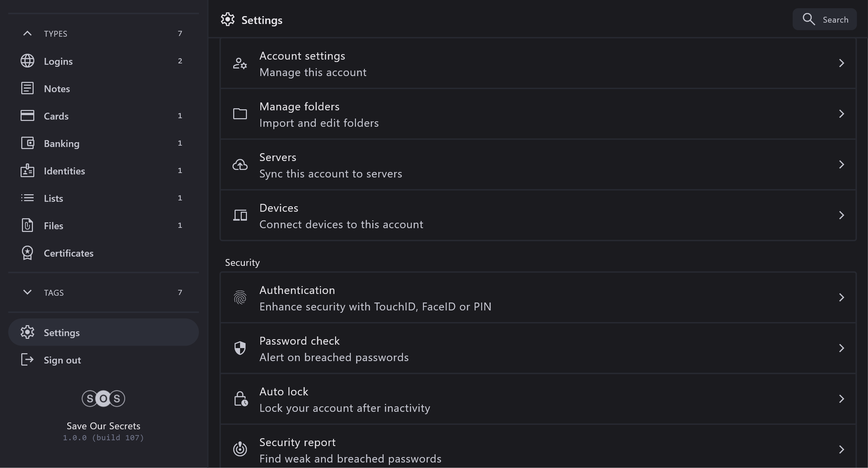Sign out of the account
The width and height of the screenshot is (868, 468).
[62, 360]
